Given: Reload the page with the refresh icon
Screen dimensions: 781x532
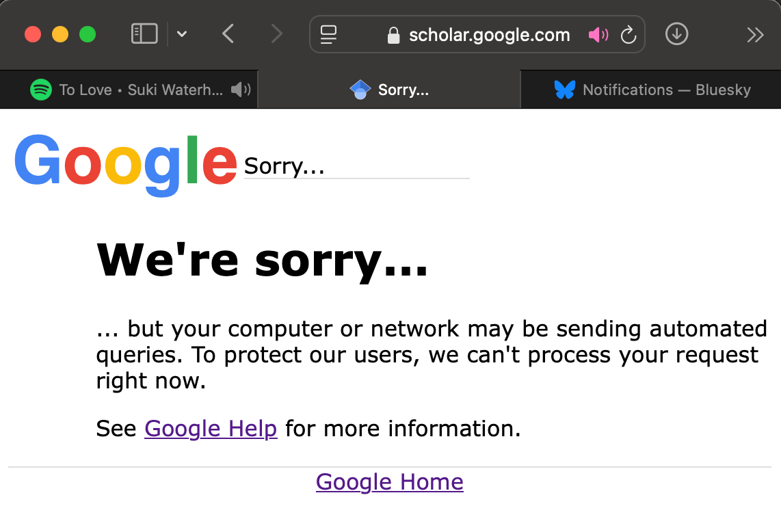Looking at the screenshot, I should 628,35.
